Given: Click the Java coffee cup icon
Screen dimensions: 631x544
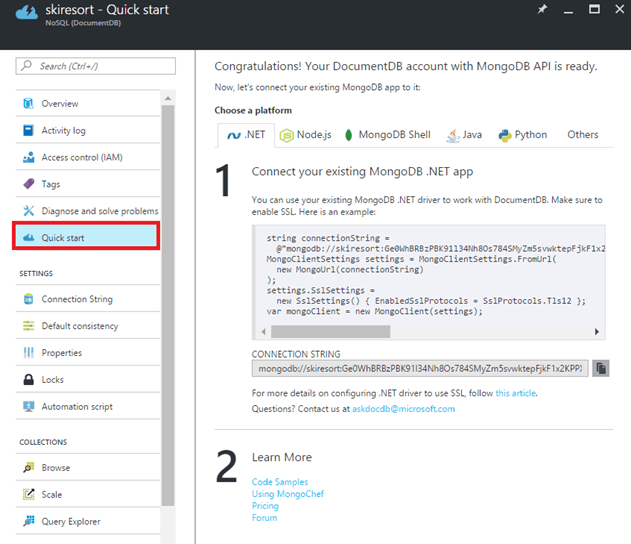Looking at the screenshot, I should pos(453,136).
